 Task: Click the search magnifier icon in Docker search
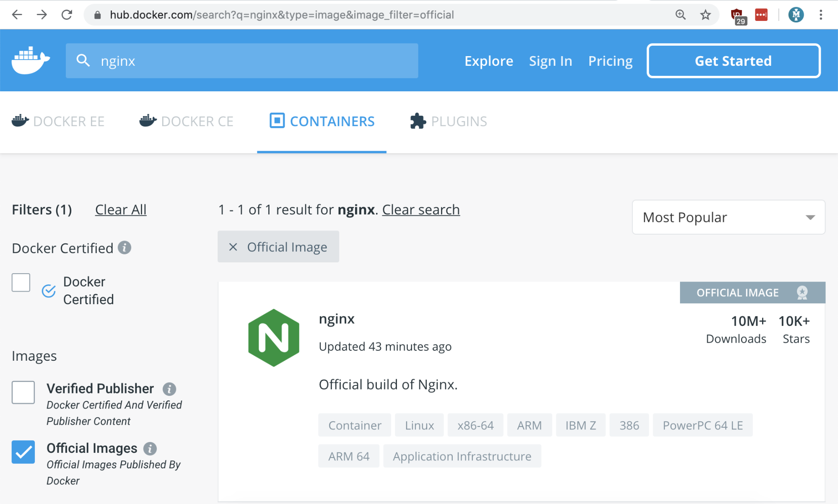pyautogui.click(x=83, y=60)
